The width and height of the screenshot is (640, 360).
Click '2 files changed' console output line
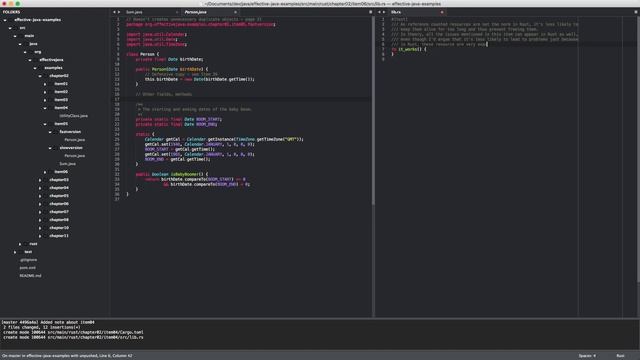42,327
